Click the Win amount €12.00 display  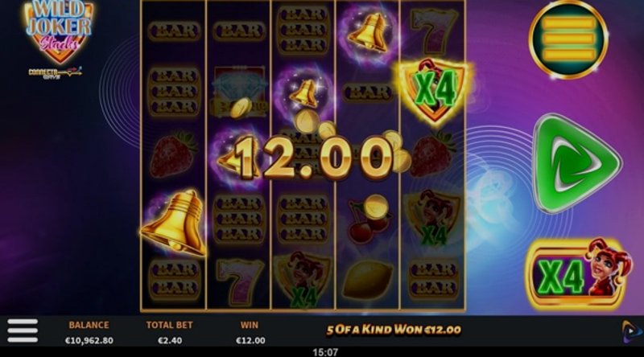pos(250,341)
